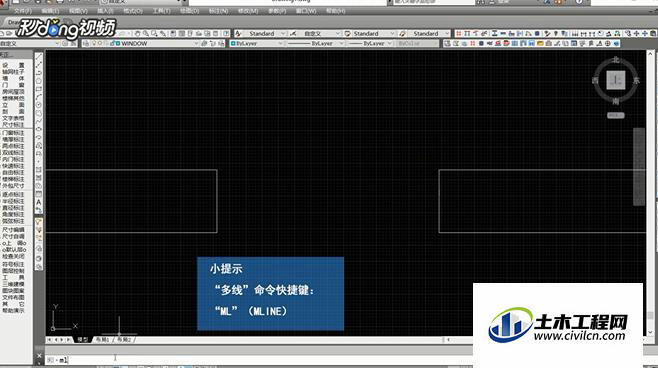658x368 pixels.
Task: Open the Properties palette icon
Action: (x=173, y=33)
